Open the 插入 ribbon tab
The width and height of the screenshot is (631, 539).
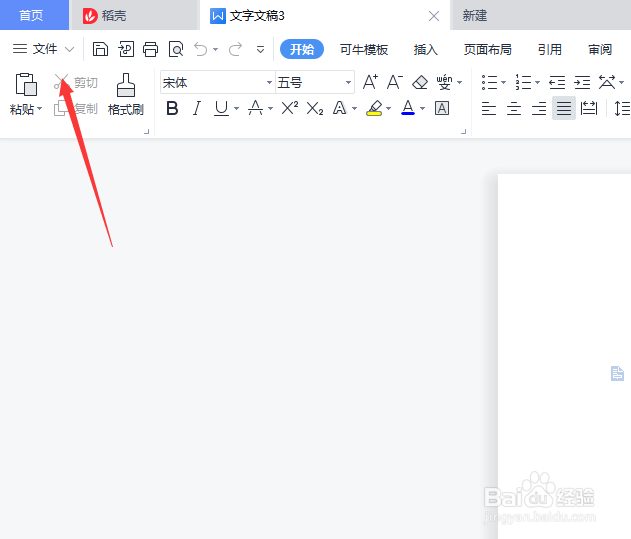point(425,50)
